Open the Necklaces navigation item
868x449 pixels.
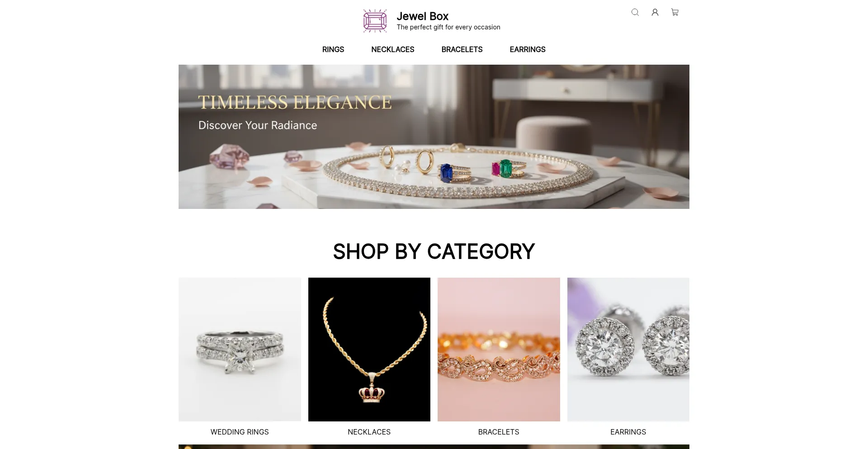[393, 49]
